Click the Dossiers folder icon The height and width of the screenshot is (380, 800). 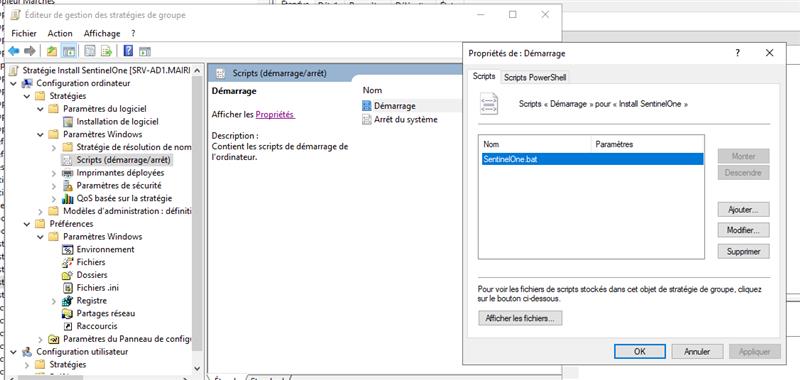point(67,275)
